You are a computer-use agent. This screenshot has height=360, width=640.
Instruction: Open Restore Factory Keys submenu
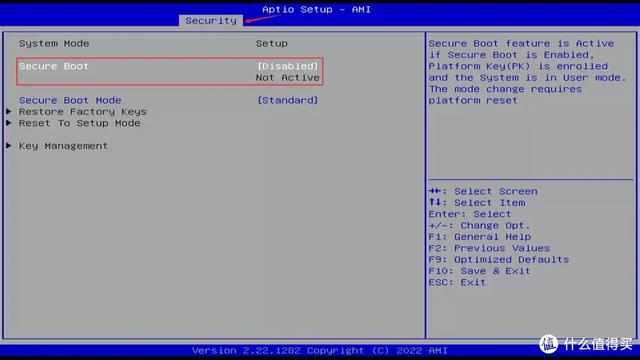tap(83, 112)
